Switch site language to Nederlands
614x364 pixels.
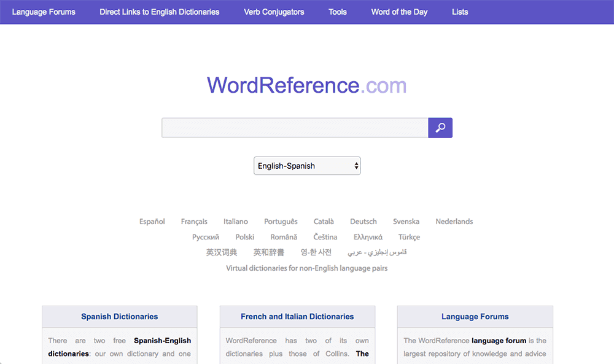454,222
